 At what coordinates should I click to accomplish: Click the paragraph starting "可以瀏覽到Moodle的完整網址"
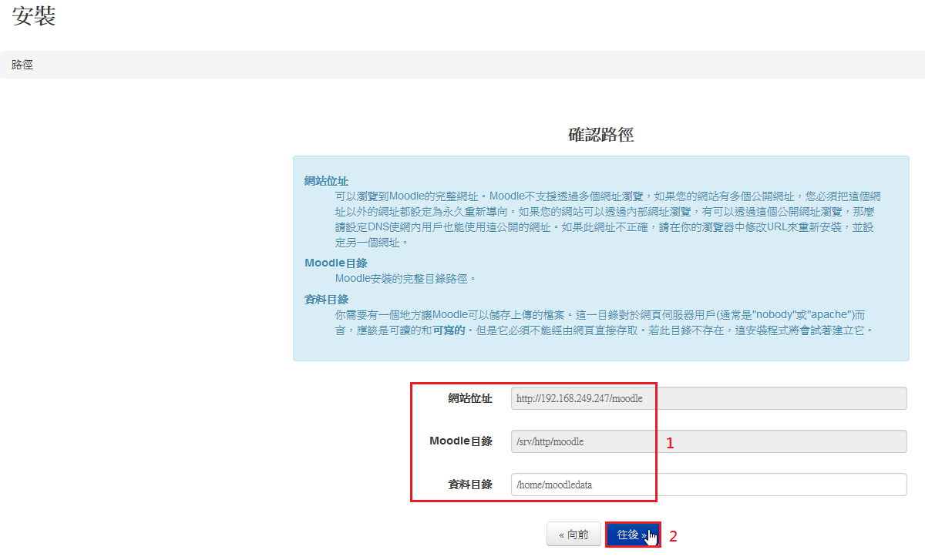tap(608, 219)
